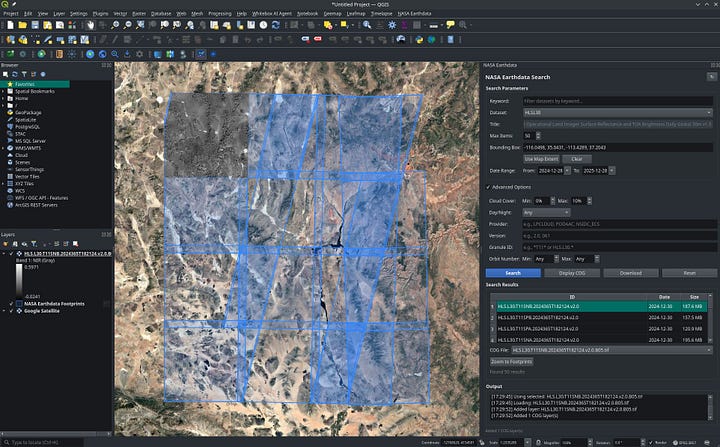Click the Zoom to Footprints button
720x447 pixels.
click(512, 362)
